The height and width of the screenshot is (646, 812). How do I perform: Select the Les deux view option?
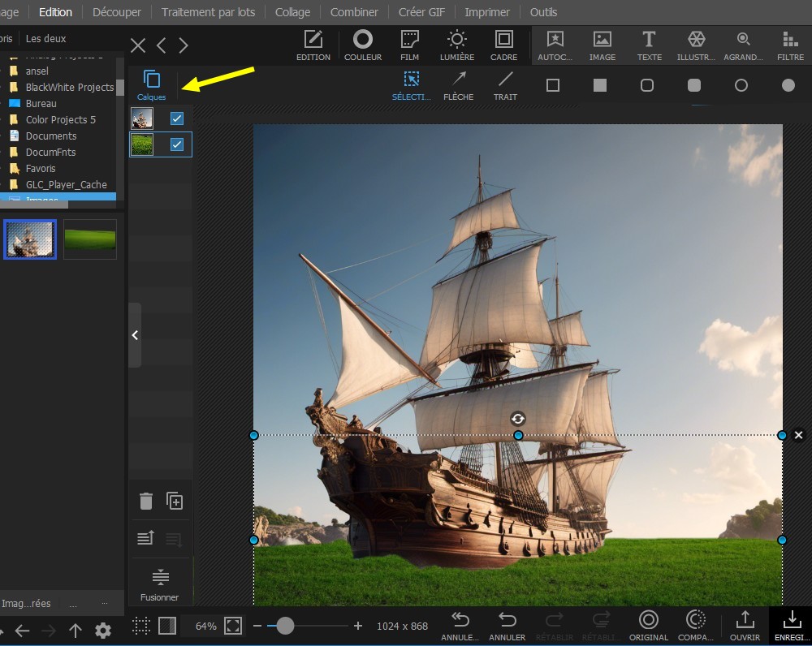pos(46,38)
